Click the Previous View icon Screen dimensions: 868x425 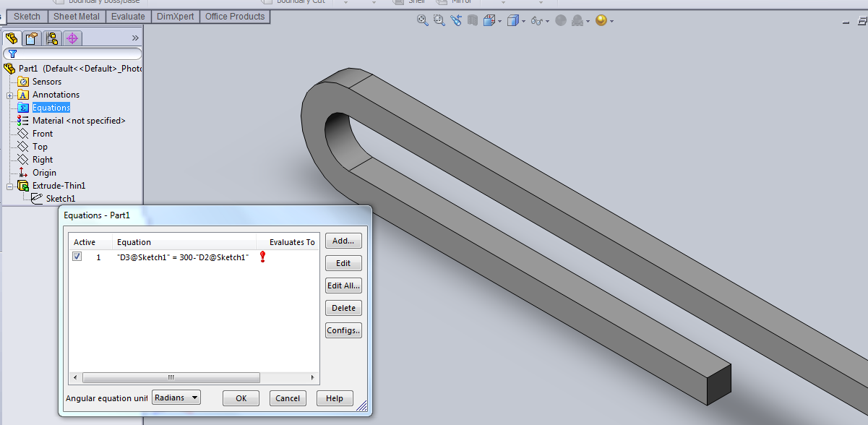(456, 21)
